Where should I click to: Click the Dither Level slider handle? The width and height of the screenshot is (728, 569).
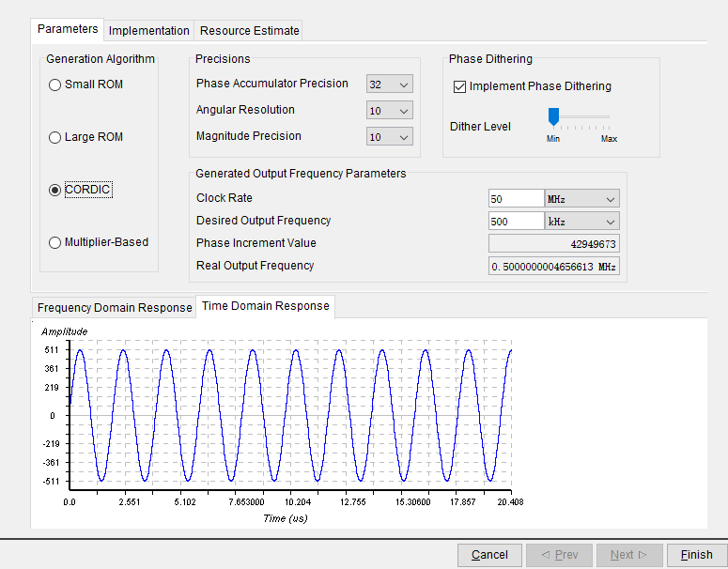coord(553,115)
